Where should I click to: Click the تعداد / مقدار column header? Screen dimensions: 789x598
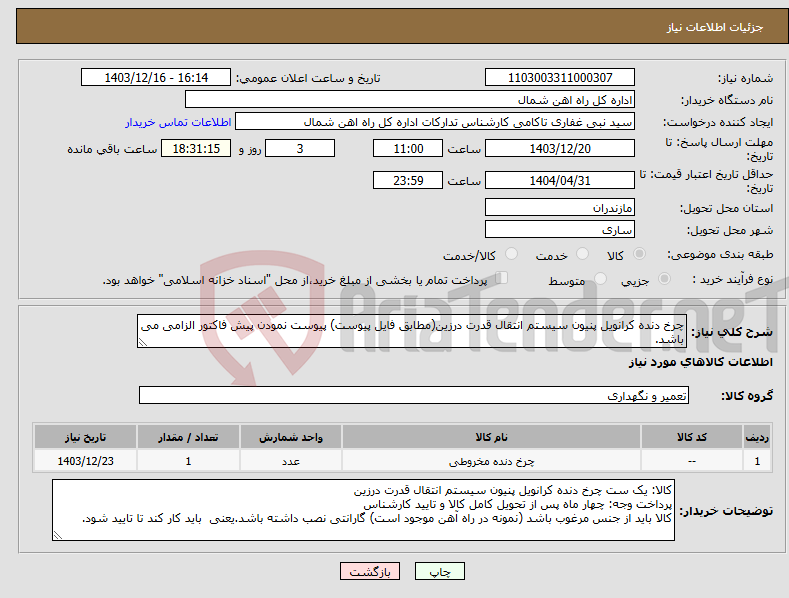click(x=188, y=437)
